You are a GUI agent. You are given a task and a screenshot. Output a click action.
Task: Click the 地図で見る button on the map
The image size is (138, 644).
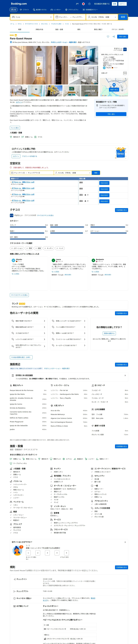[114, 90]
